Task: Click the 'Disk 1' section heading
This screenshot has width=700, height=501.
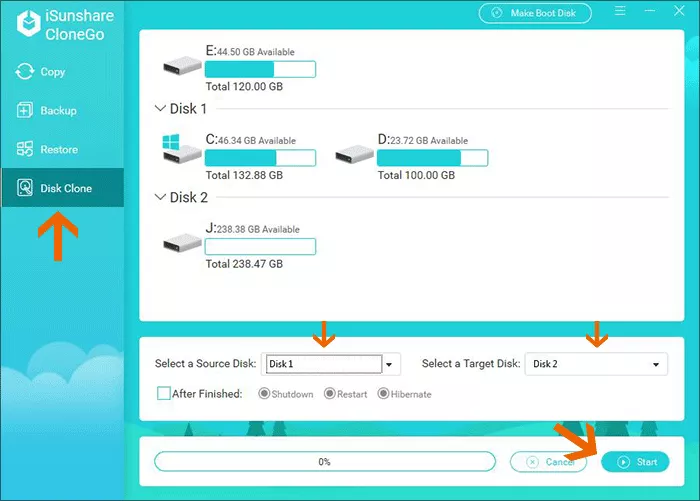Action: pos(188,109)
